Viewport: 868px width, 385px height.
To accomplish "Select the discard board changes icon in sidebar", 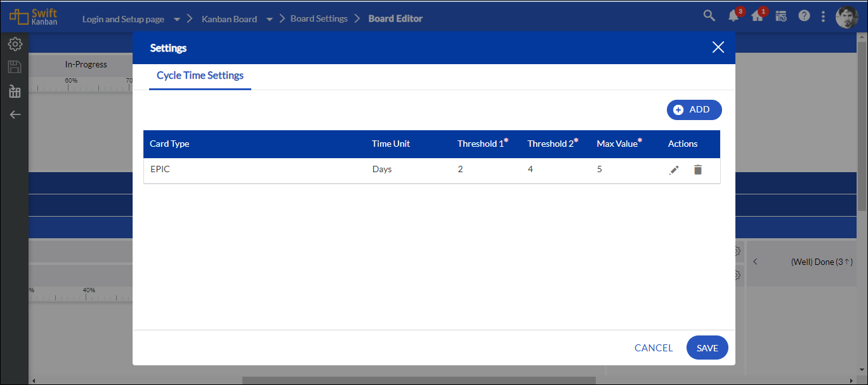I will pyautogui.click(x=15, y=91).
